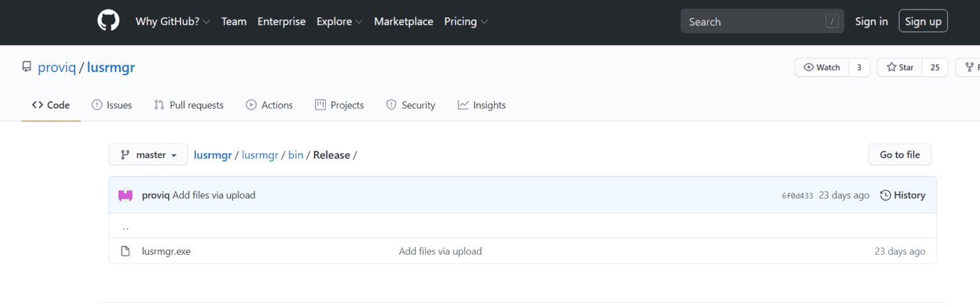The image size is (980, 307).
Task: Click the repository book icon
Action: [x=27, y=67]
